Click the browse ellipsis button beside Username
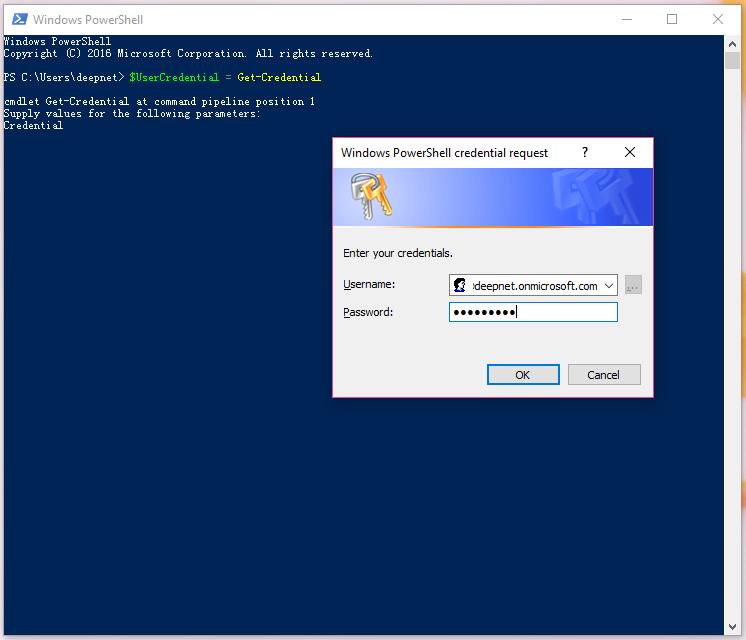The height and width of the screenshot is (640, 746). [x=633, y=286]
